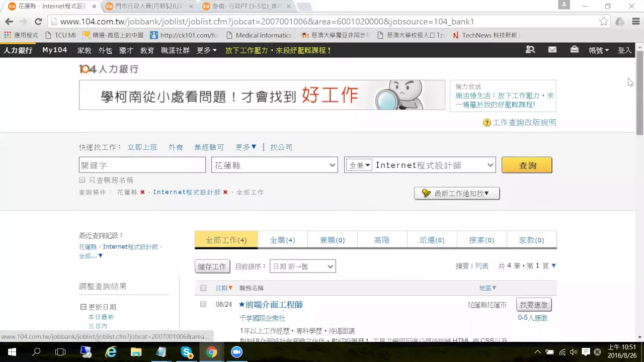Screen dimensions: 644x362
Task: Open Task View on the taskbar
Action: [x=60, y=352]
